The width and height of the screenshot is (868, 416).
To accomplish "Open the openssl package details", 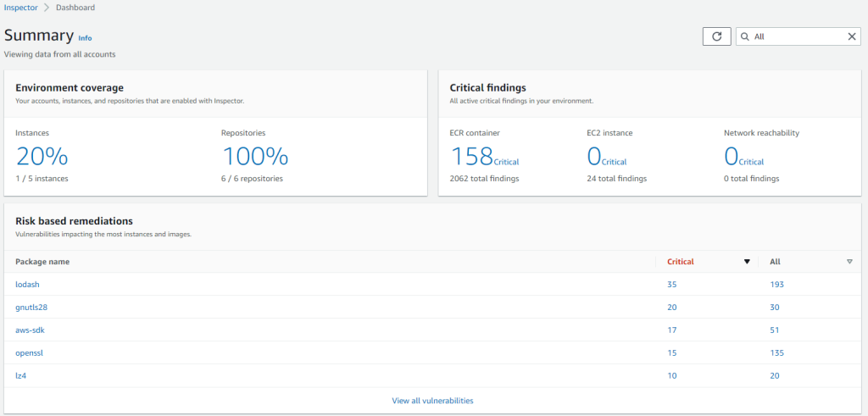I will 30,353.
